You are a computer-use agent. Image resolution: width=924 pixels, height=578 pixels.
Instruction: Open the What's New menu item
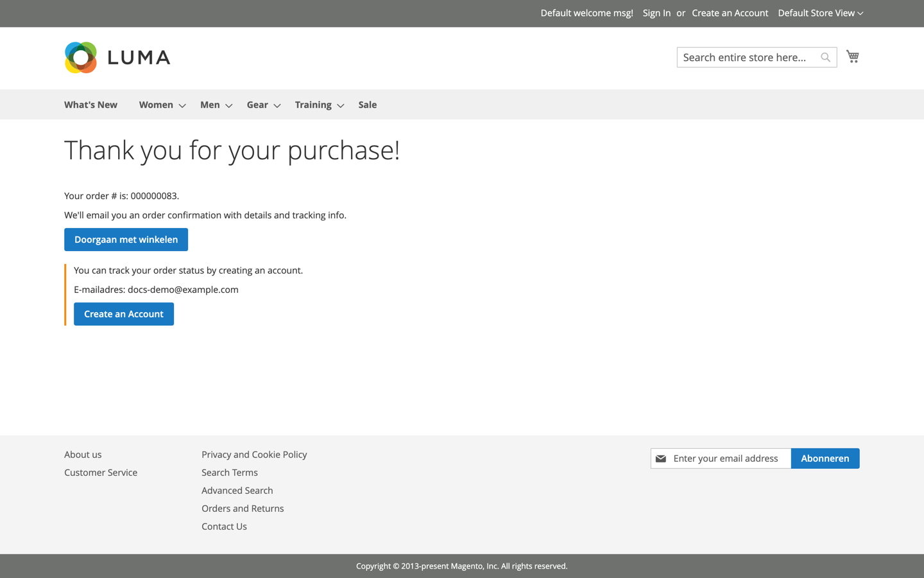pyautogui.click(x=90, y=105)
